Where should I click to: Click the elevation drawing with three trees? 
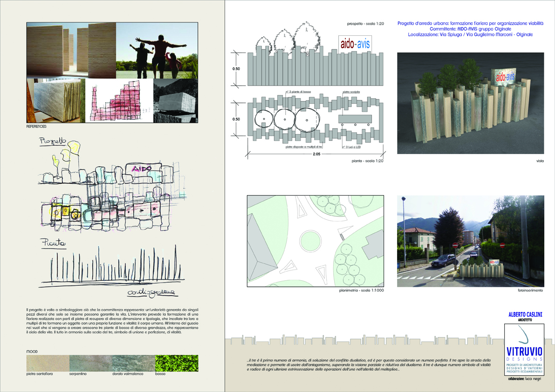(x=315, y=54)
